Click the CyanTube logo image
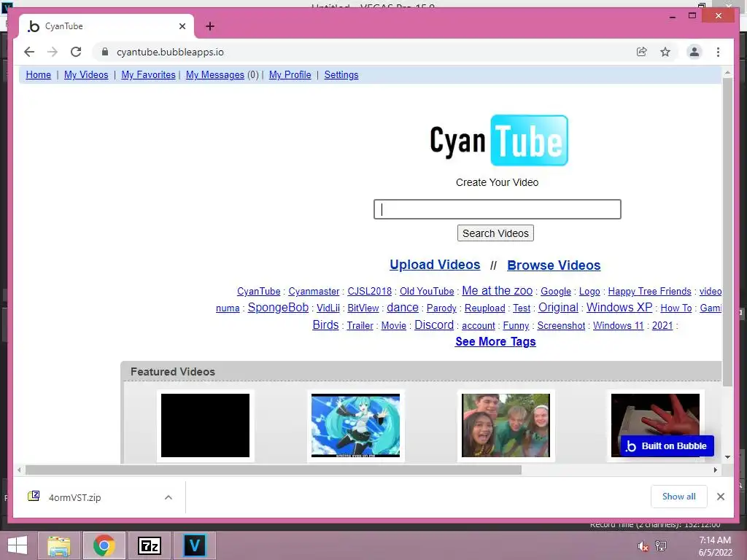 [x=499, y=141]
